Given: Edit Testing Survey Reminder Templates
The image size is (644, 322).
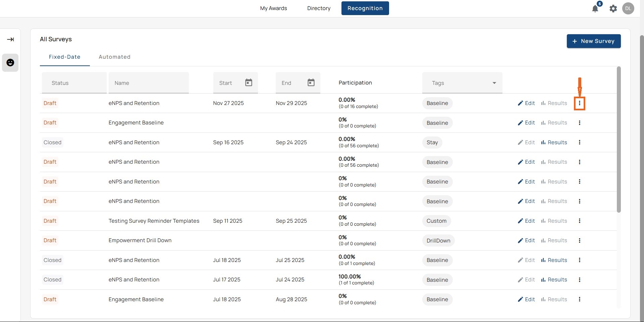Looking at the screenshot, I should 526,221.
